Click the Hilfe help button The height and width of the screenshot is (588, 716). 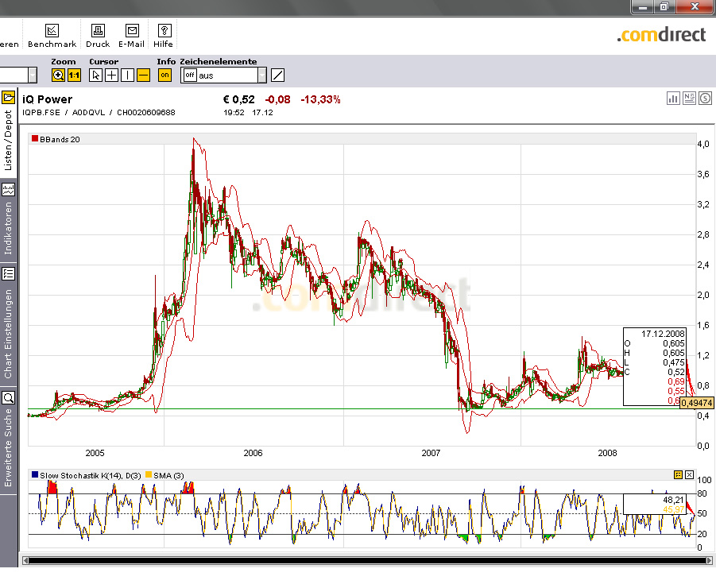coord(164,34)
